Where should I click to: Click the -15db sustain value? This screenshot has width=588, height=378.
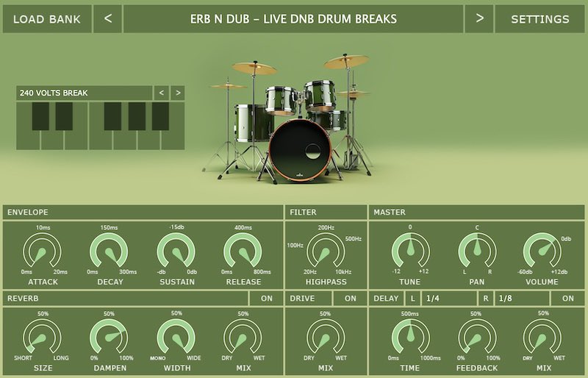click(x=176, y=227)
